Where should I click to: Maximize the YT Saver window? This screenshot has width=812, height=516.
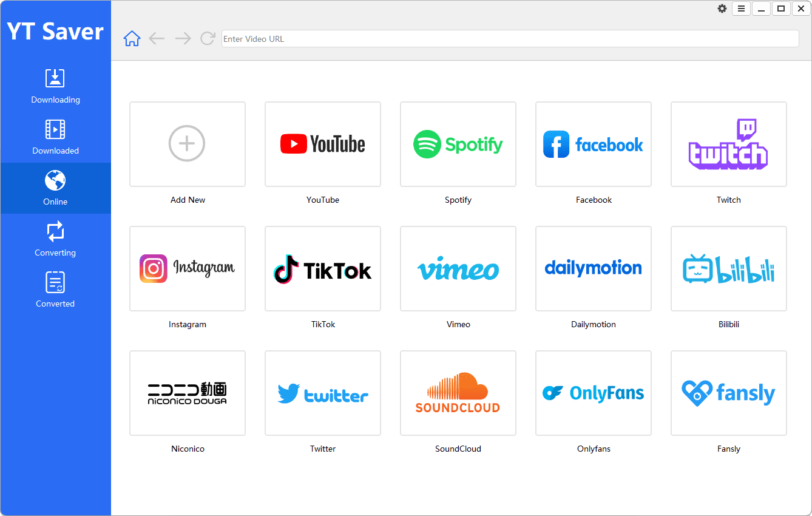[x=781, y=8]
